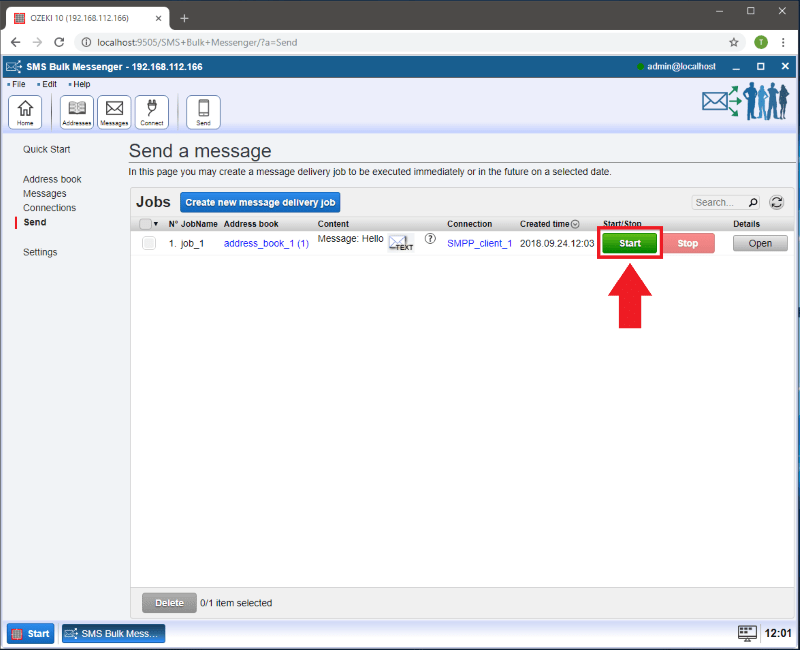The height and width of the screenshot is (650, 800).
Task: Open the browser three-dot menu
Action: [783, 42]
